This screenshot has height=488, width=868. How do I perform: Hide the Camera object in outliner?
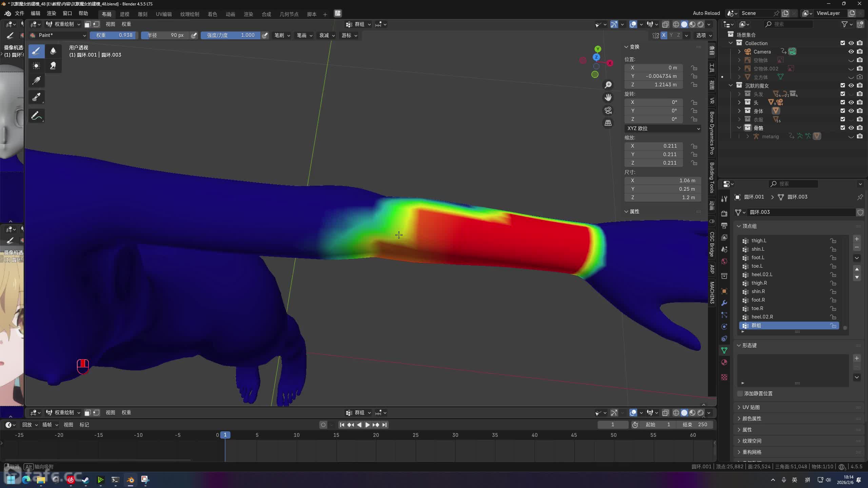pos(851,52)
